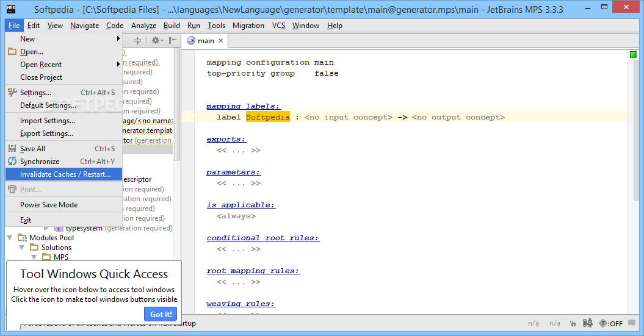Open the Analyze menu
644x336 pixels.
[x=143, y=26]
